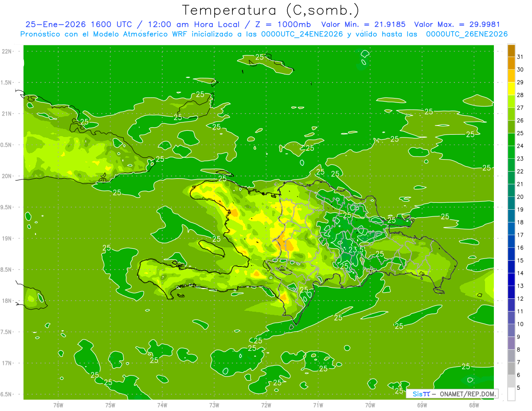This screenshot has height=411, width=532.
Task: Click the "72W" longitude axis label
Action: [266, 405]
